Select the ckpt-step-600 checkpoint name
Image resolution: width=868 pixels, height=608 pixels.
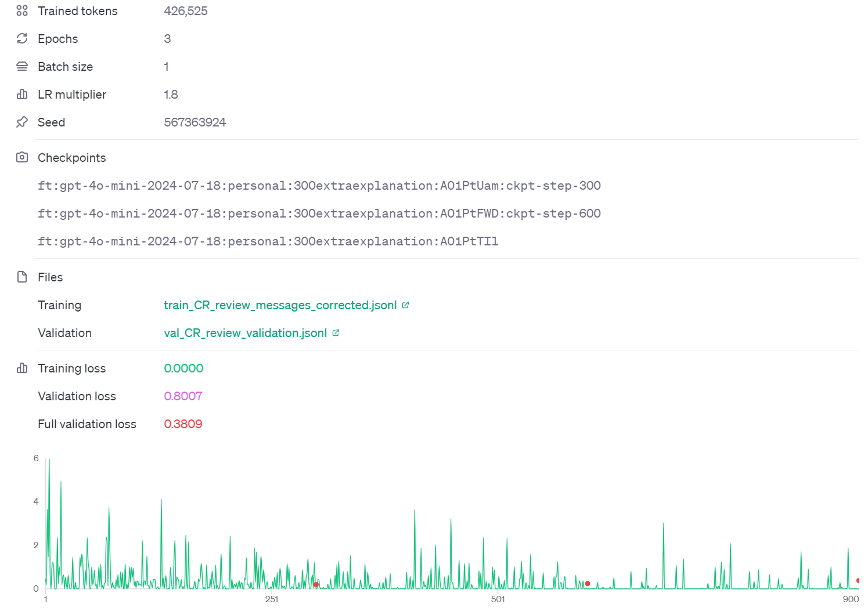pos(319,213)
